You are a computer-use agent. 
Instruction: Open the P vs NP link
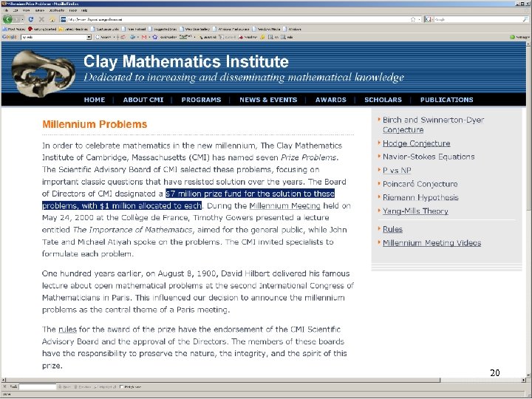tap(397, 171)
